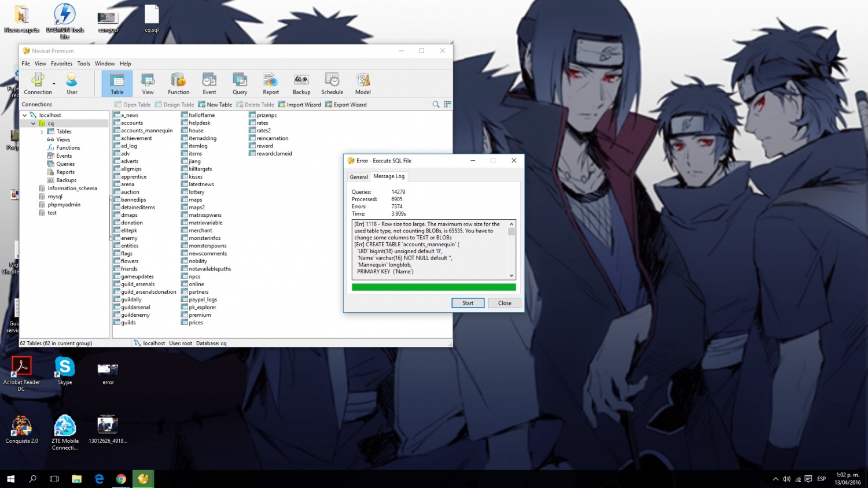Open the Skype desktop shortcut

65,371
